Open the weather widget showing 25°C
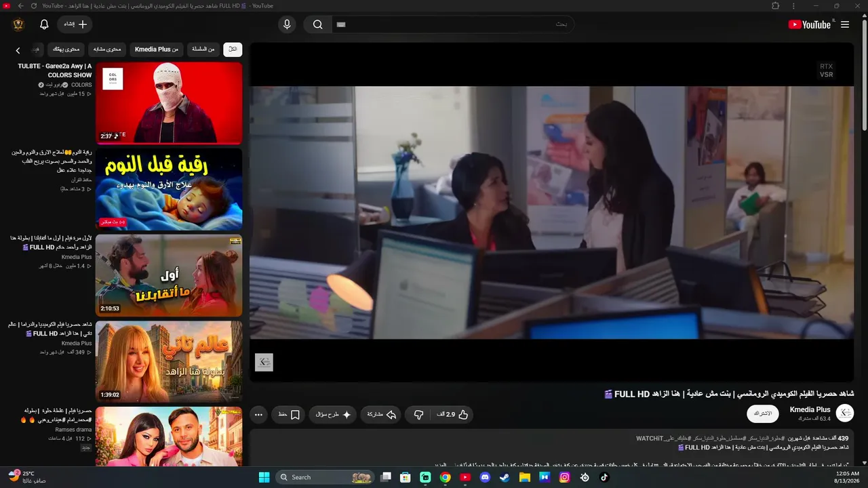The width and height of the screenshot is (868, 488). pyautogui.click(x=27, y=477)
